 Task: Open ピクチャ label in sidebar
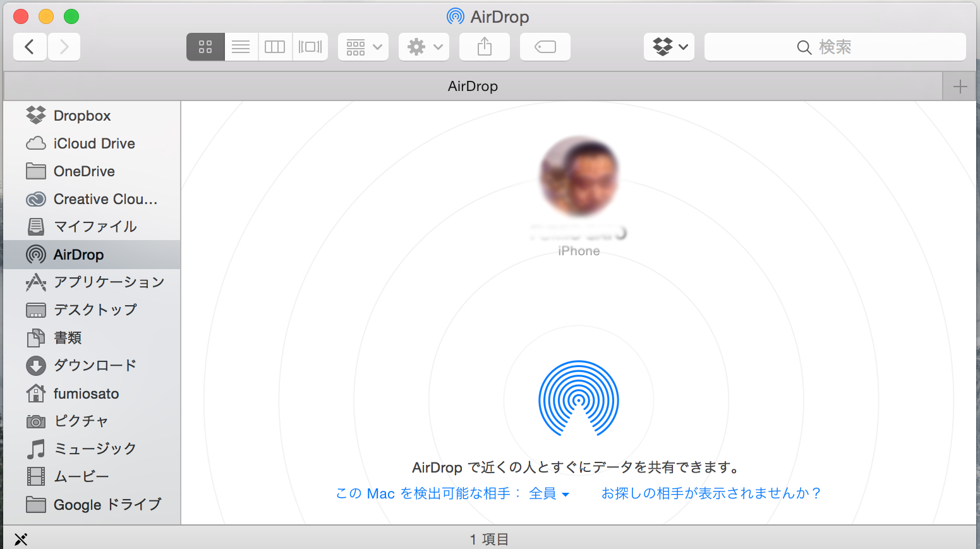(82, 421)
